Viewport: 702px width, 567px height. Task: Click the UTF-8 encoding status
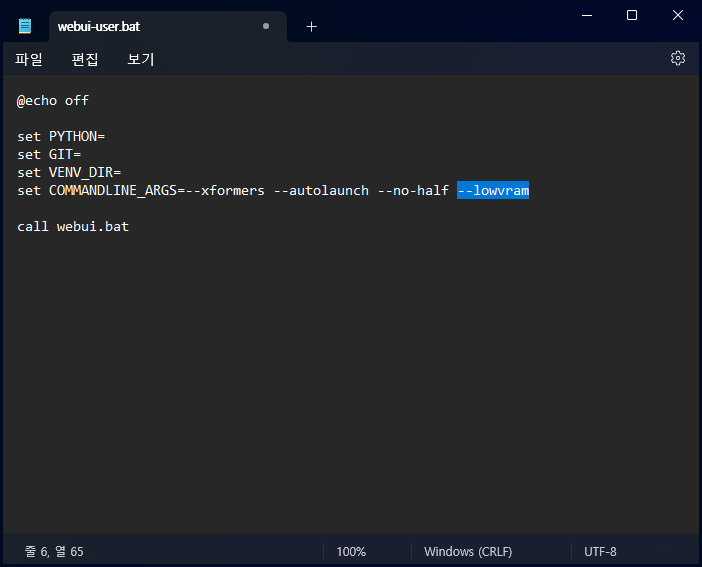pos(600,551)
